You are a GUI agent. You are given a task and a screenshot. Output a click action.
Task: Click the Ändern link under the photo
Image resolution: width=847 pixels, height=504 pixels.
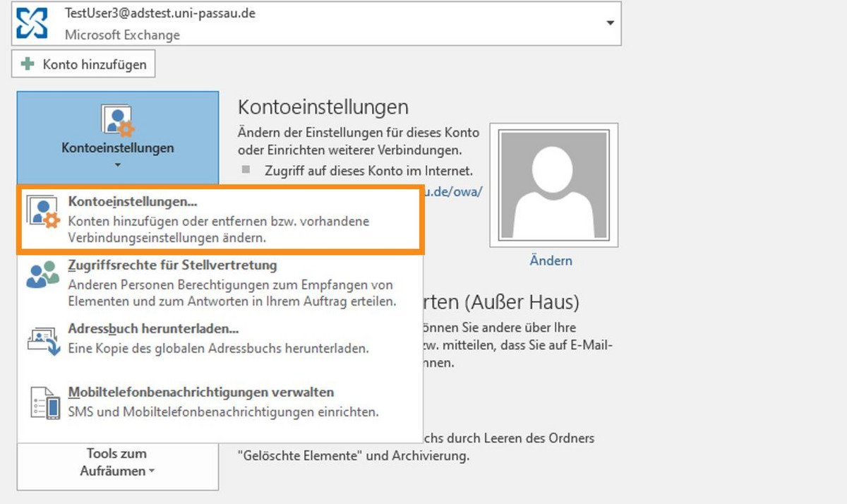(551, 260)
